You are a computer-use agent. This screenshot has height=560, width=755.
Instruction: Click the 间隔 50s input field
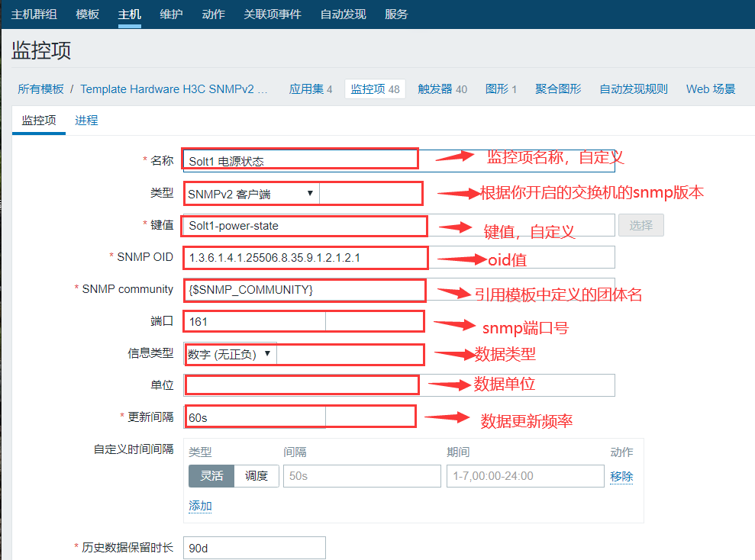coord(362,476)
